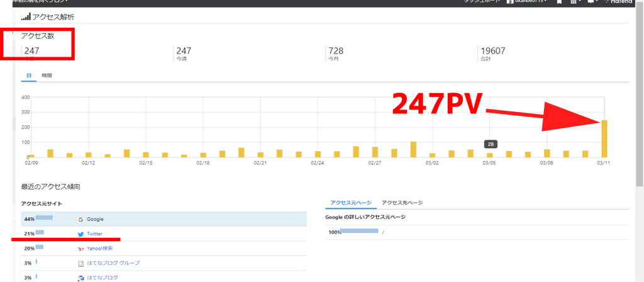The width and height of the screenshot is (644, 282).
Task: Click the はてなブログ favicon in last row
Action: click(80, 278)
